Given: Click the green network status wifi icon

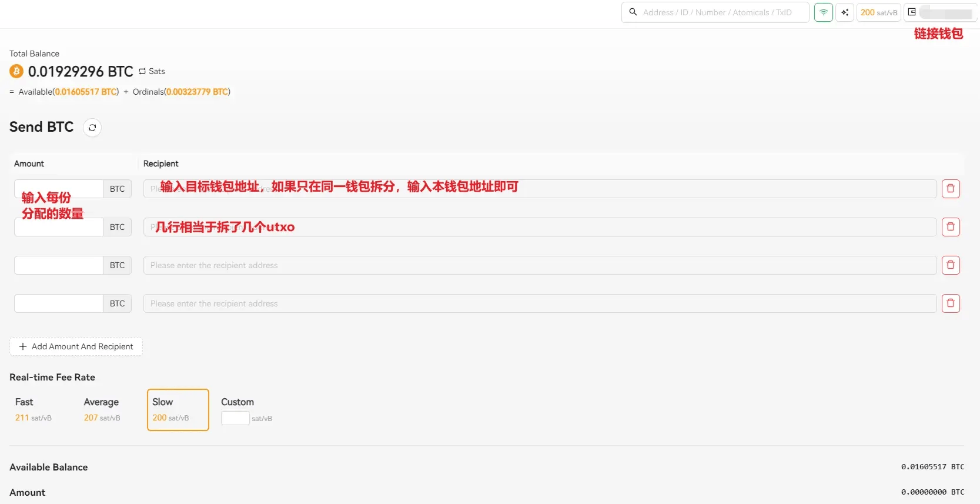Looking at the screenshot, I should (x=823, y=12).
